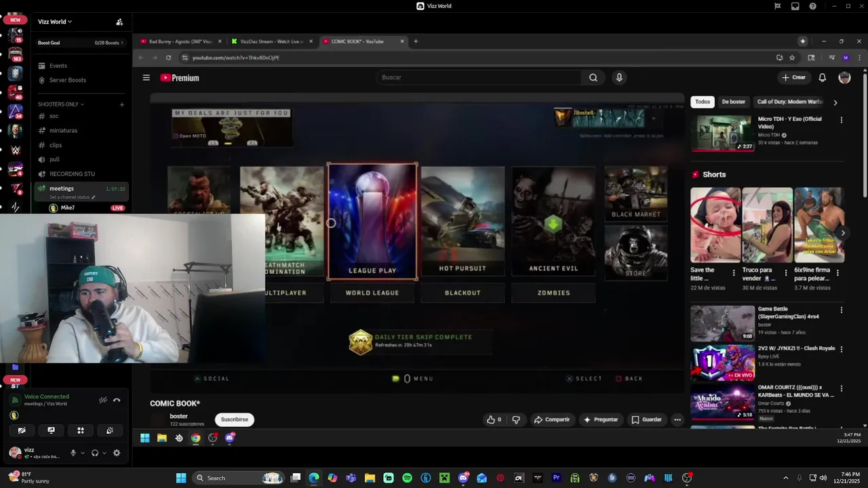
Task: Open Micro TDH Y Eso video
Action: click(722, 133)
